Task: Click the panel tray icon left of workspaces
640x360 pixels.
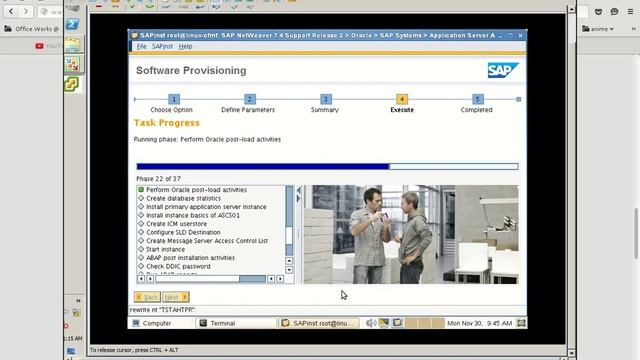Action: tap(397, 323)
